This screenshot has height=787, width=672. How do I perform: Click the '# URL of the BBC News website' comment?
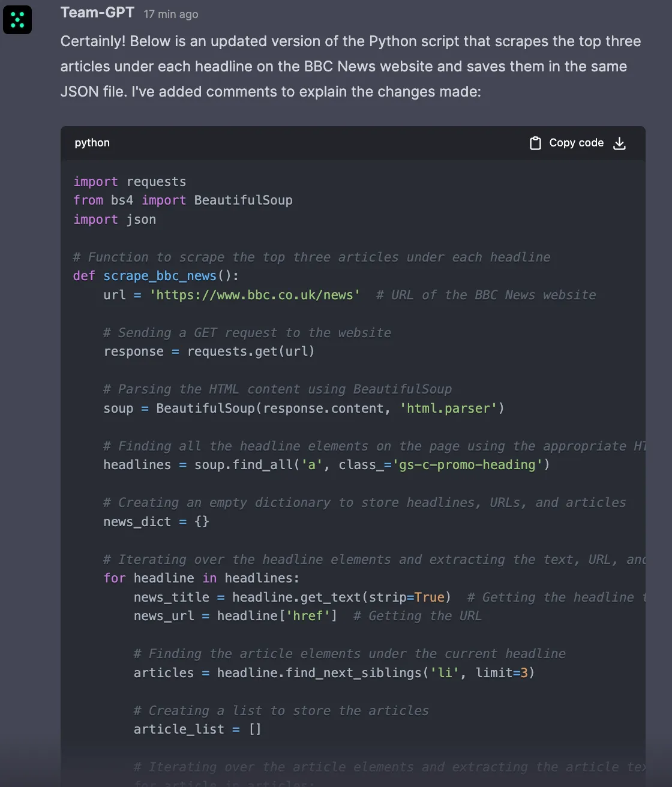[486, 295]
